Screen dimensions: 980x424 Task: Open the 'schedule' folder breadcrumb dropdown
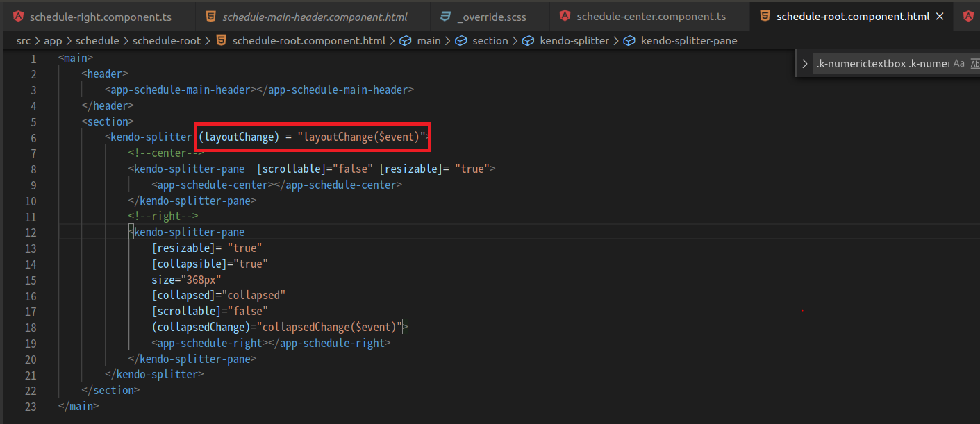(97, 41)
